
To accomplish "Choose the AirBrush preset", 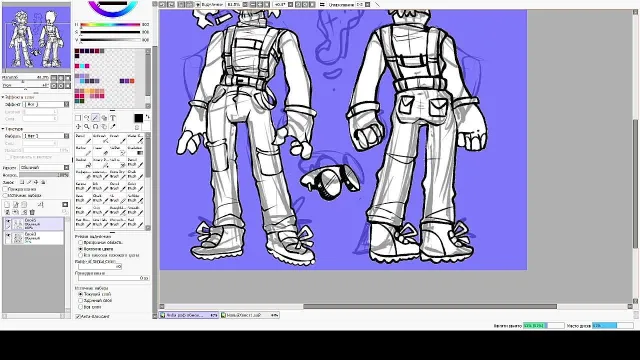I will (100, 139).
